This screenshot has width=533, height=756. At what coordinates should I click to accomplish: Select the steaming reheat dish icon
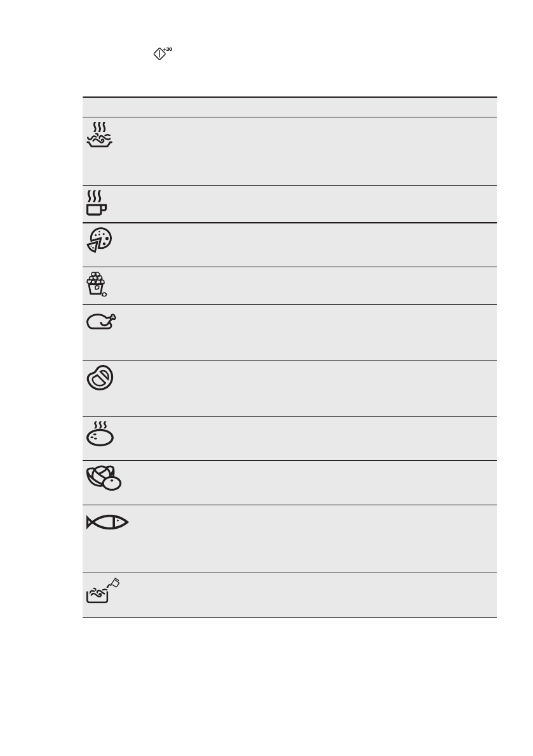(x=99, y=135)
